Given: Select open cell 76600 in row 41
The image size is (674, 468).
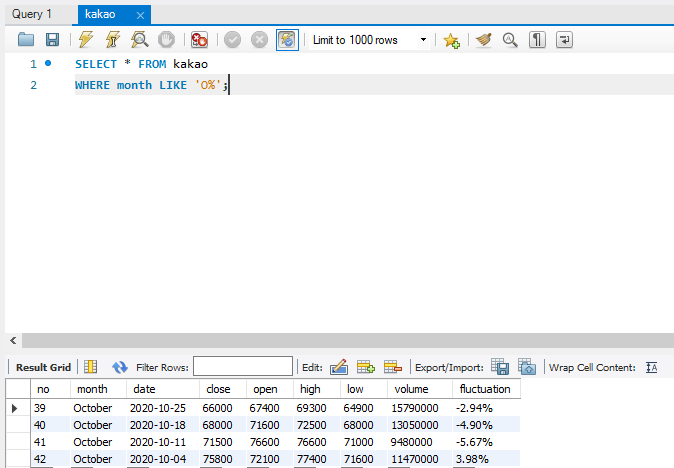Looking at the screenshot, I should 270,442.
